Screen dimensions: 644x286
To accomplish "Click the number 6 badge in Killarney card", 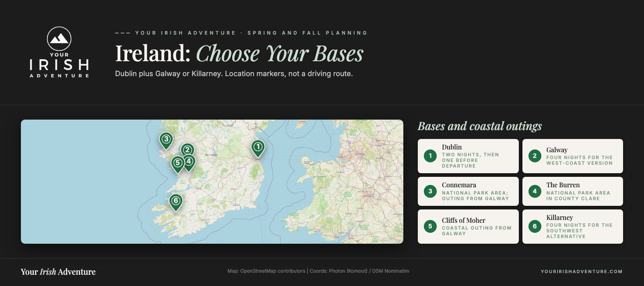I will coord(535,226).
